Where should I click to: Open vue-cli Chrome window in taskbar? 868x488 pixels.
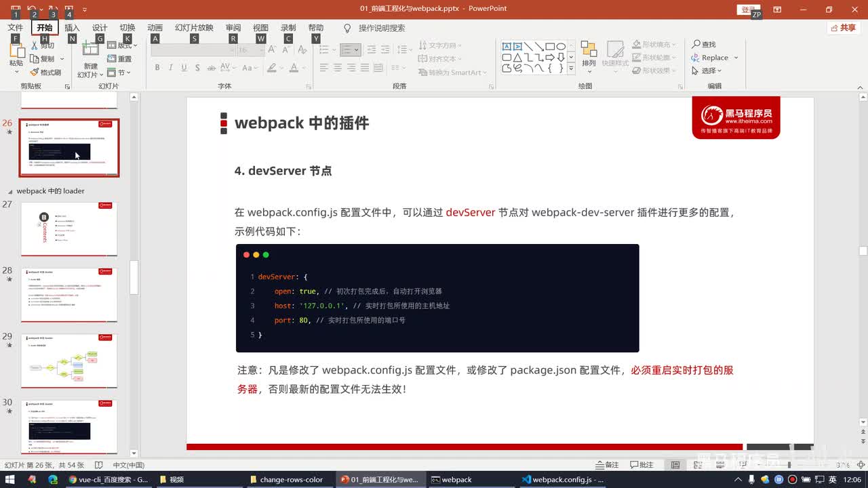coord(108,479)
